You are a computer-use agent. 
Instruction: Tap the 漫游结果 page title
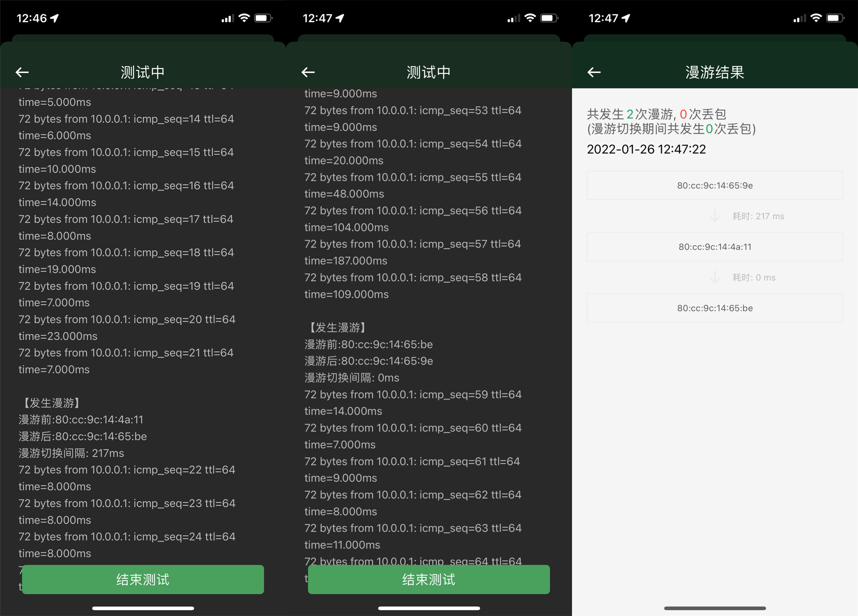coord(715,72)
